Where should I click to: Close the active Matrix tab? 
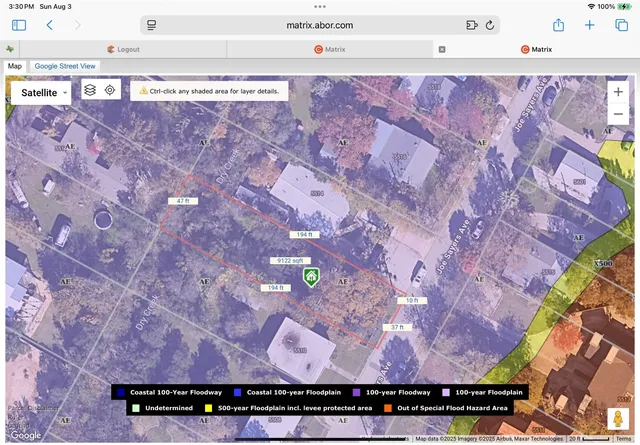coord(442,48)
